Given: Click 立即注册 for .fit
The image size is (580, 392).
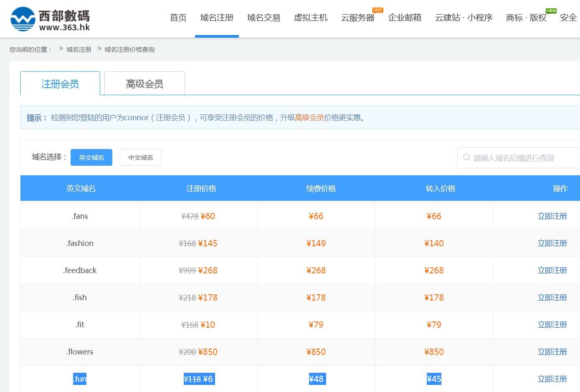Looking at the screenshot, I should tap(552, 324).
